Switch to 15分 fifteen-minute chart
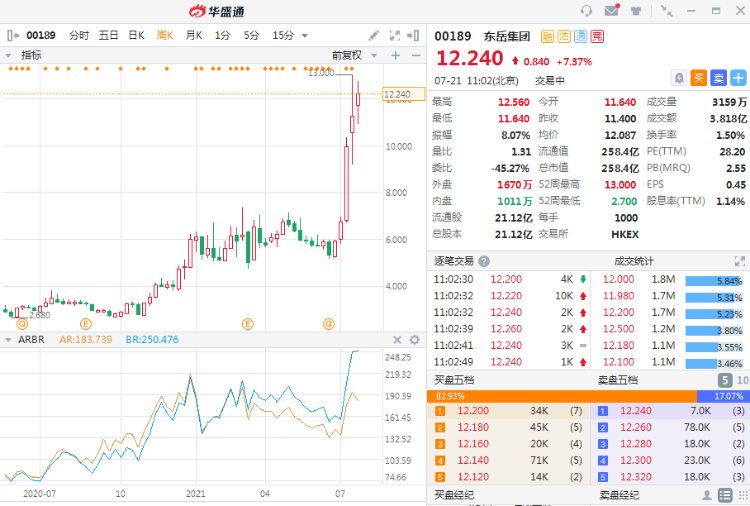The height and width of the screenshot is (506, 750). point(283,35)
